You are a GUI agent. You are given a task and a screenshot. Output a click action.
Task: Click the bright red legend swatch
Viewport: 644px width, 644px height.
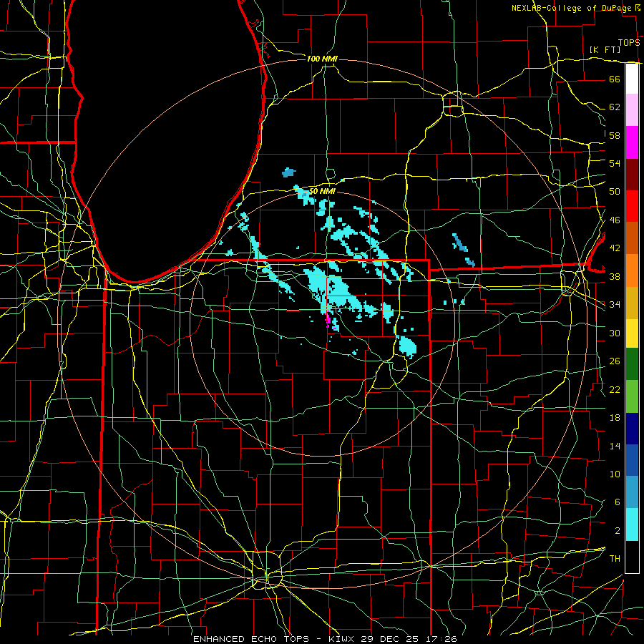(x=632, y=206)
